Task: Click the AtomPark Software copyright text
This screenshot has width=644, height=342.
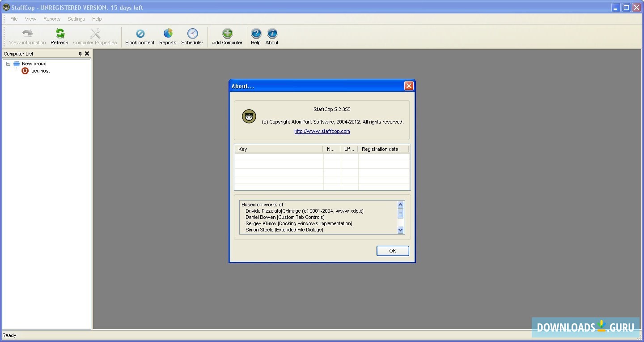Action: tap(332, 122)
